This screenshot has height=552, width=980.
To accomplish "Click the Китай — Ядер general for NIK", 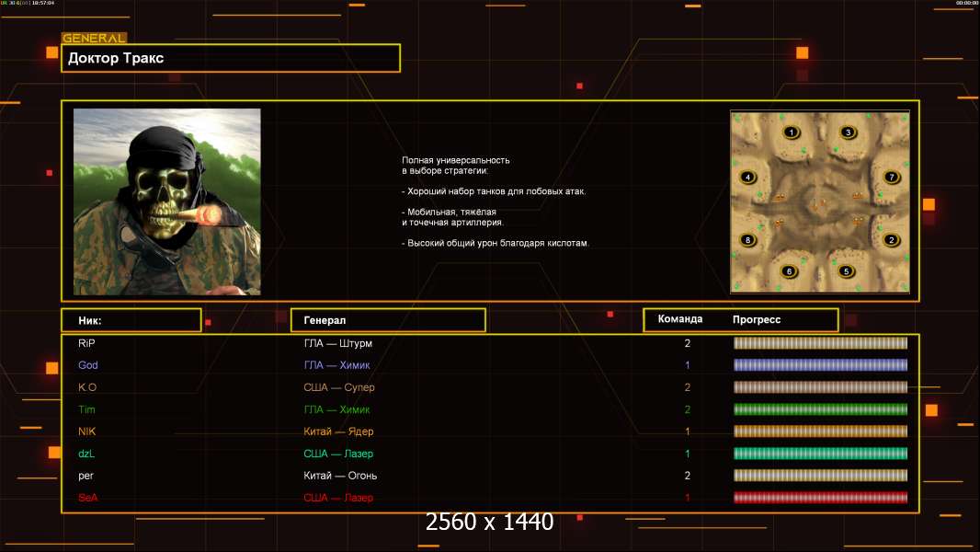I will tap(338, 431).
